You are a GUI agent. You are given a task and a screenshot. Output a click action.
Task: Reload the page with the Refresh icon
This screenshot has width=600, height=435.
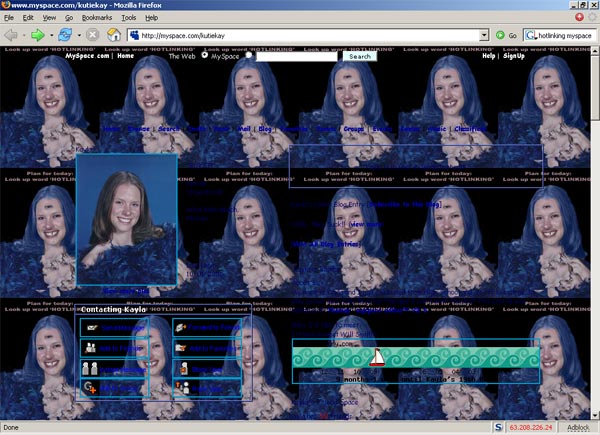pyautogui.click(x=66, y=35)
